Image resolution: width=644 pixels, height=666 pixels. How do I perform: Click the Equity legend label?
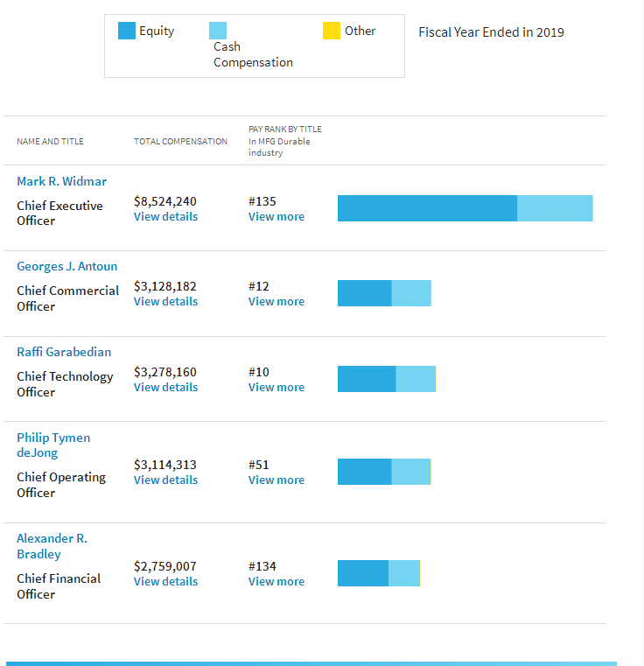[157, 31]
